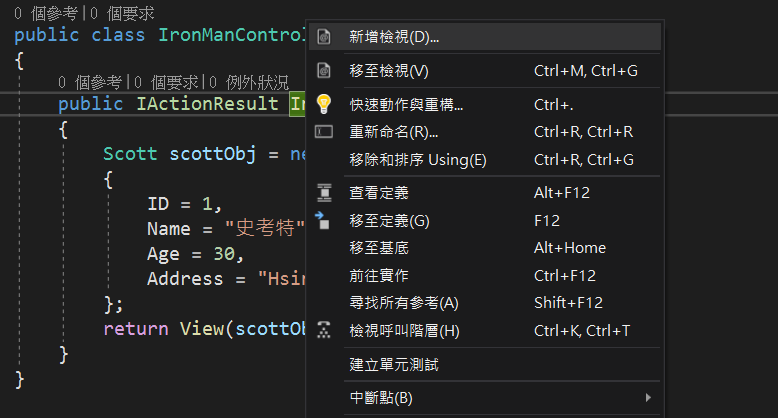The height and width of the screenshot is (418, 778).
Task: Open the method's 例外狀況 CodeLens link
Action: [249, 82]
